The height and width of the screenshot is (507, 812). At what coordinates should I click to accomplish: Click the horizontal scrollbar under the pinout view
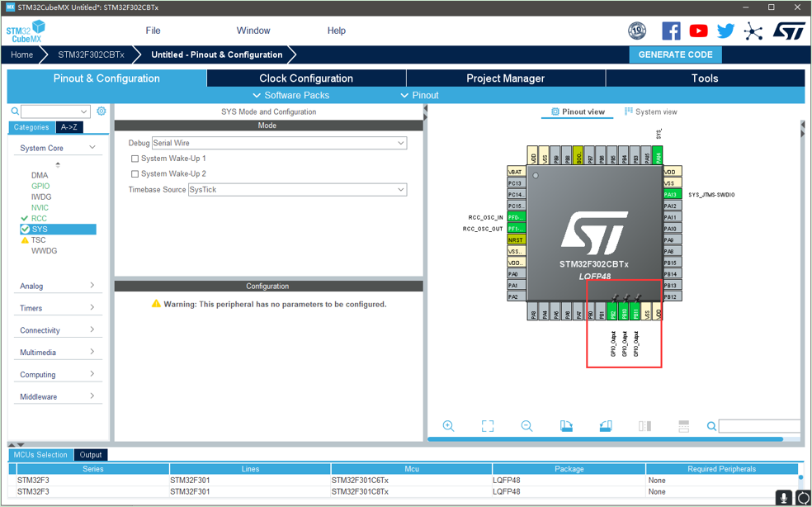pos(605,439)
